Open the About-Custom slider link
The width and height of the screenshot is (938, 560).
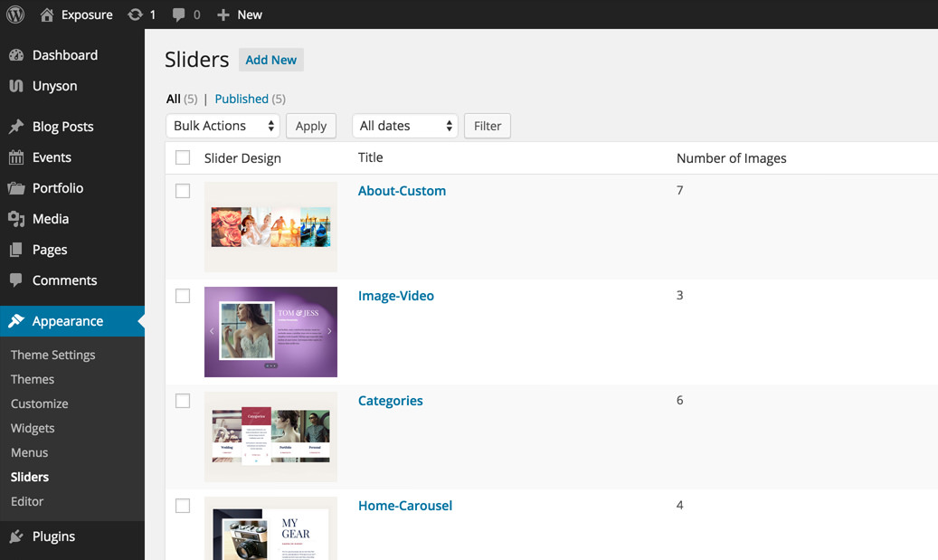402,191
